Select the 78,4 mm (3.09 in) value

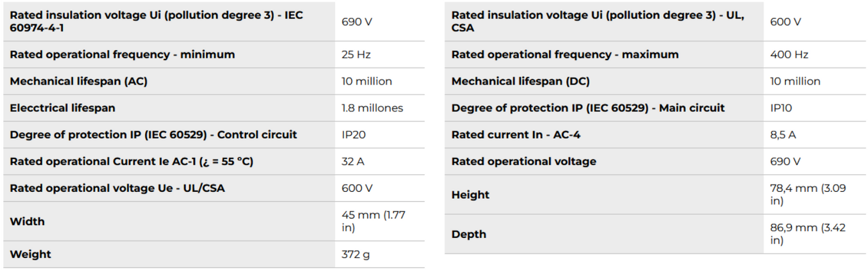pos(807,195)
